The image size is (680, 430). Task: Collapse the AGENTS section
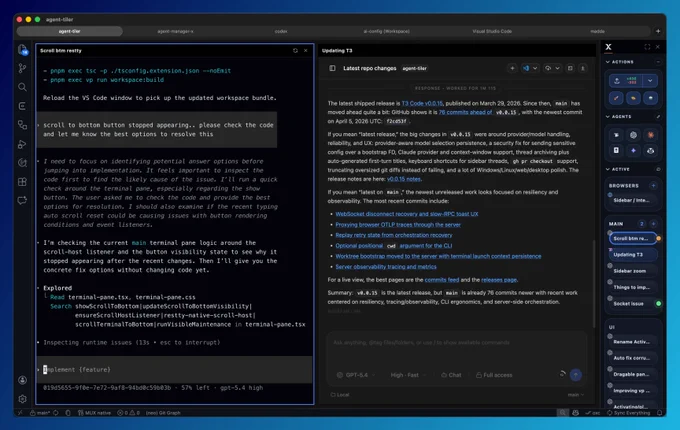pyautogui.click(x=619, y=117)
